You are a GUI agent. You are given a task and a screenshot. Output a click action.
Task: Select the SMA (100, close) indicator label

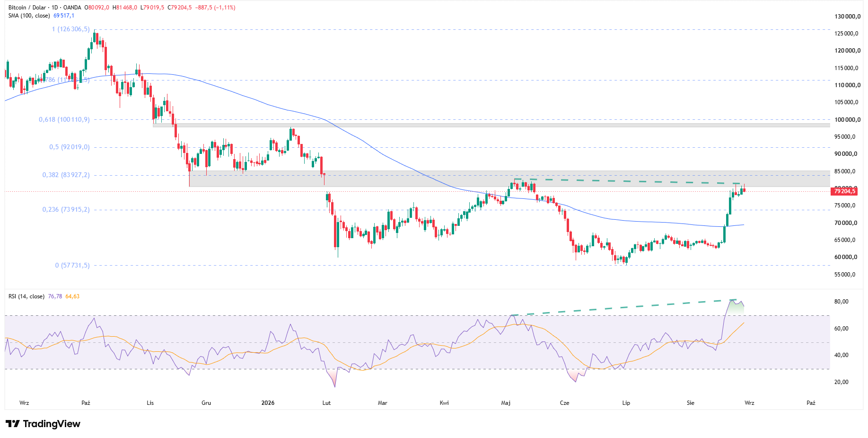tap(29, 16)
